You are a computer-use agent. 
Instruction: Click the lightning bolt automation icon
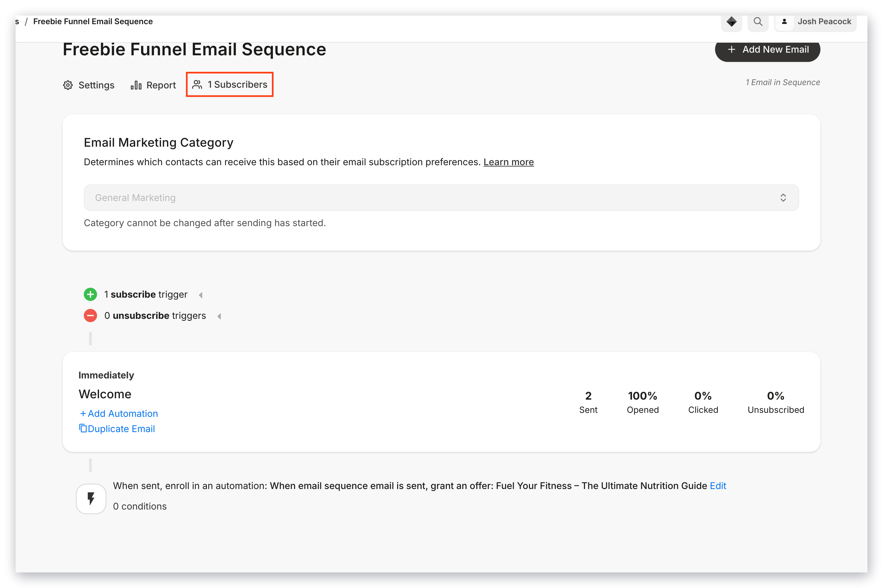91,499
